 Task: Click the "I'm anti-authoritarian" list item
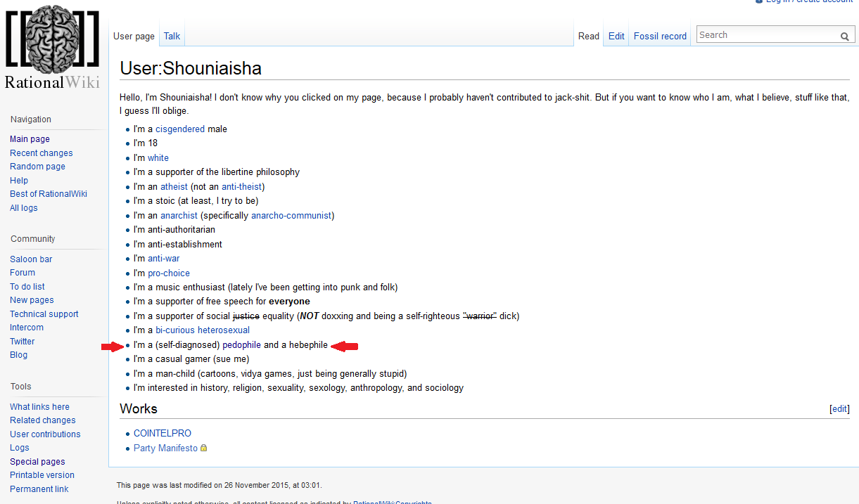174,230
